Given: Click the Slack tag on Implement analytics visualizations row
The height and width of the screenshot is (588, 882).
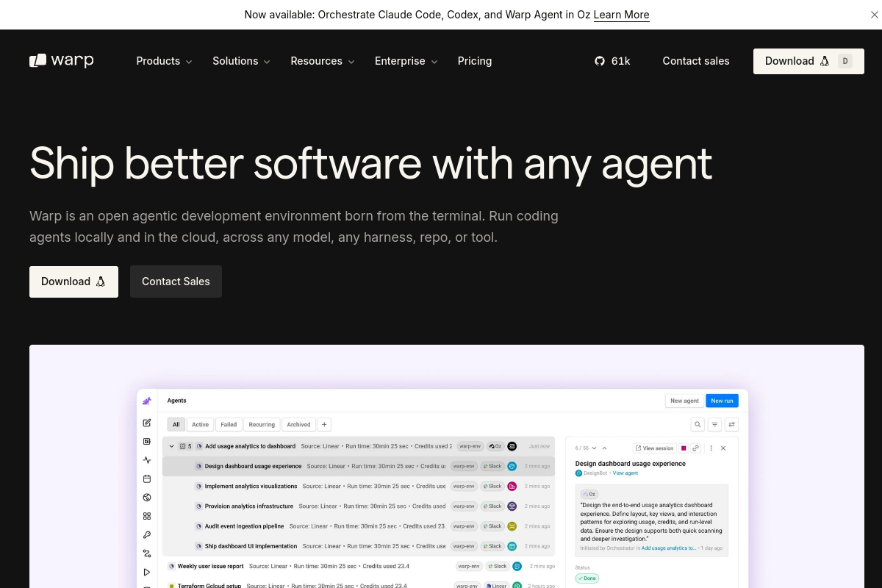Looking at the screenshot, I should pos(492,486).
